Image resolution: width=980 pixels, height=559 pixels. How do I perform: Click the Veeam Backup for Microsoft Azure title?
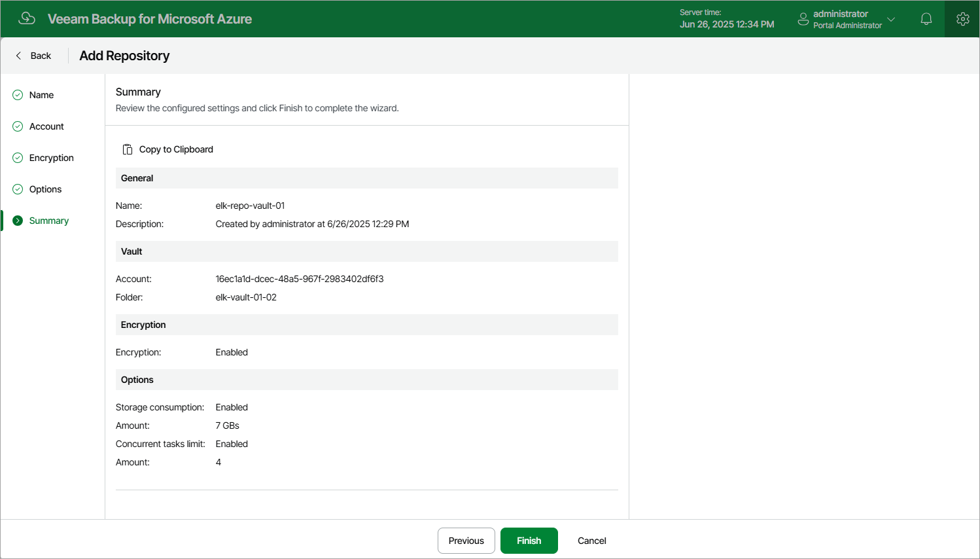pyautogui.click(x=150, y=19)
